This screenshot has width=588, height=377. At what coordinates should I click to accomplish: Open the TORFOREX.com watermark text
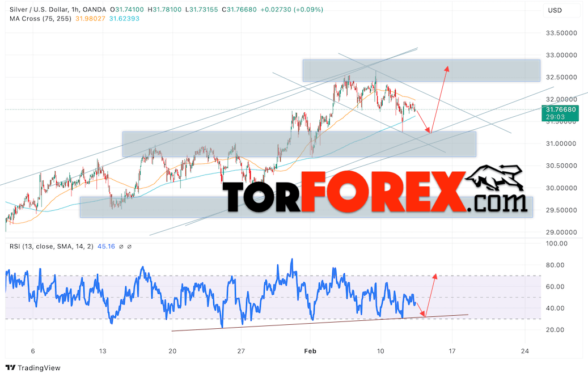[374, 196]
